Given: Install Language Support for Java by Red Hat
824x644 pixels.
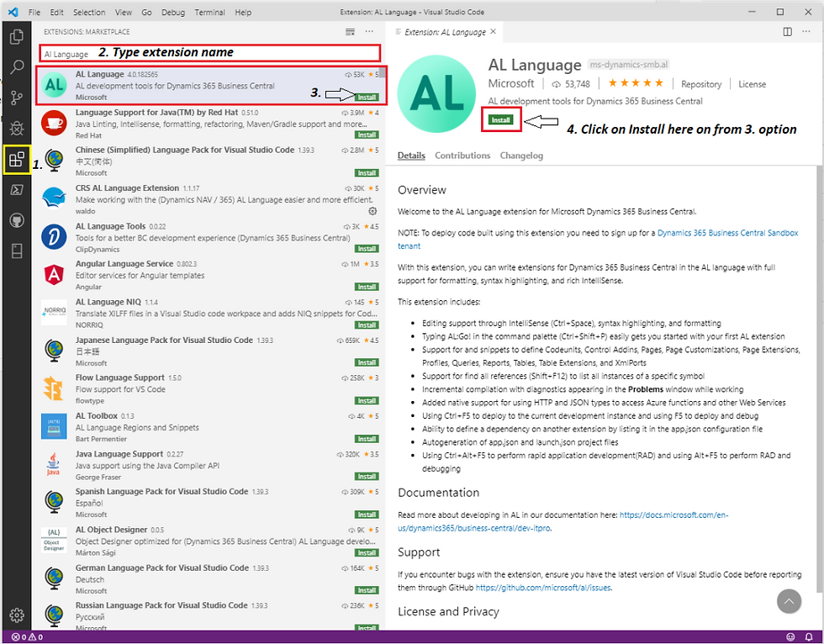Looking at the screenshot, I should click(367, 135).
